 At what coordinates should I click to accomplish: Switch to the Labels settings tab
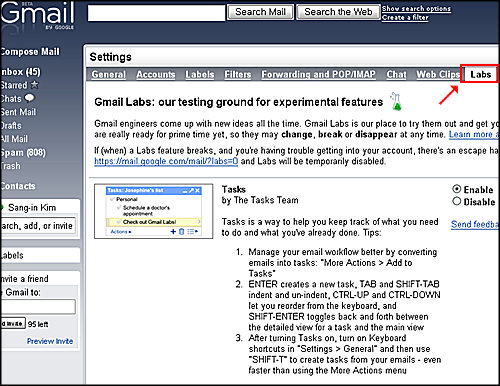click(200, 74)
